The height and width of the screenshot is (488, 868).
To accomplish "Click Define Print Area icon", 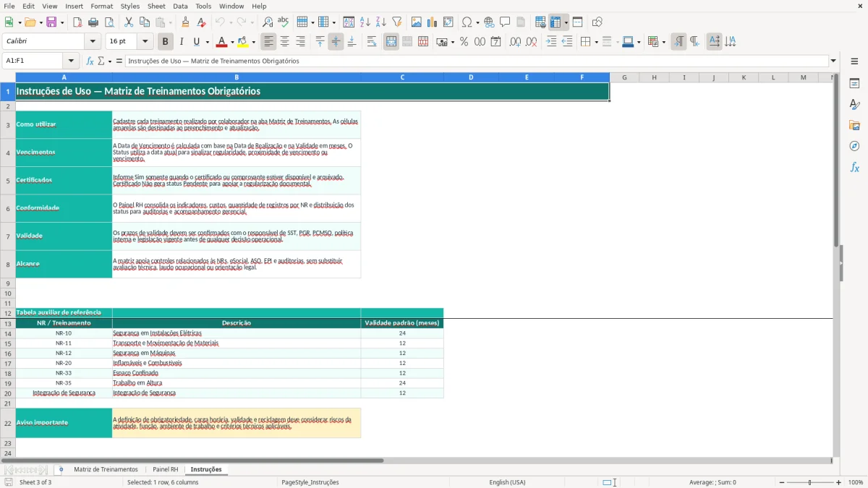I will [x=540, y=22].
